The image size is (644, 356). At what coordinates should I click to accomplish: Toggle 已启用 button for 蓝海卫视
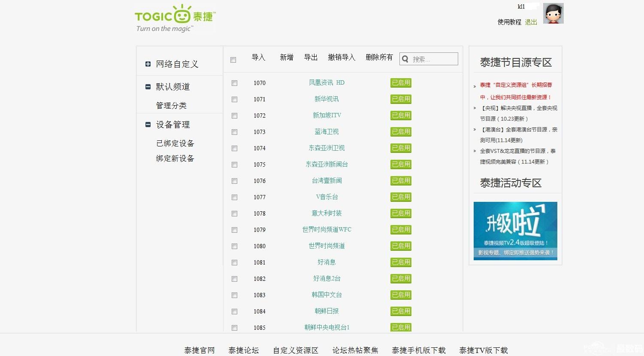point(401,132)
